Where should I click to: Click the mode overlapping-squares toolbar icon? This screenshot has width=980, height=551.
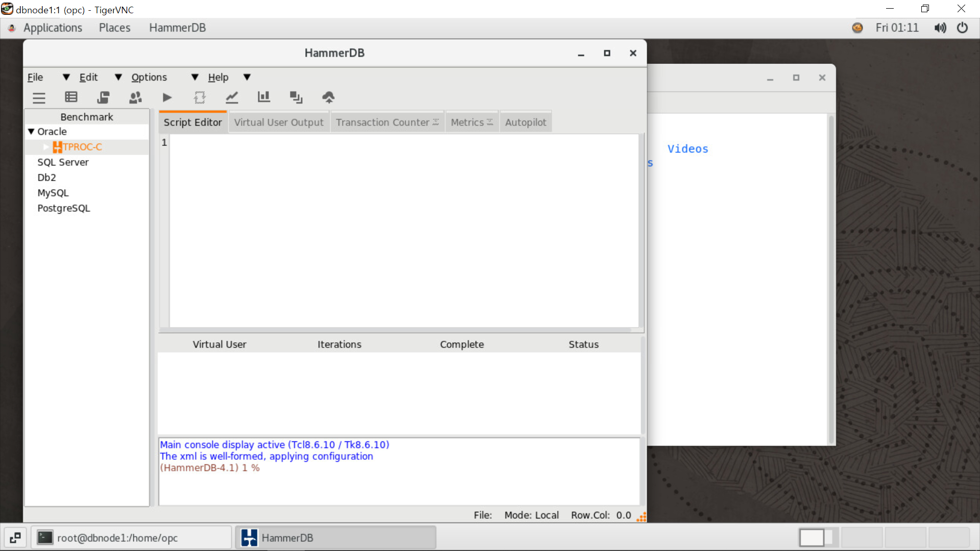click(296, 97)
